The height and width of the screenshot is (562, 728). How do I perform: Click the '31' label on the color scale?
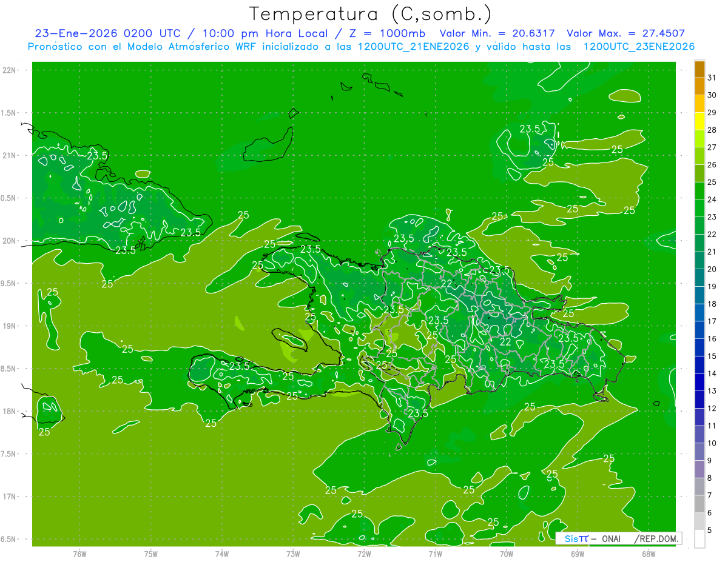tap(712, 77)
